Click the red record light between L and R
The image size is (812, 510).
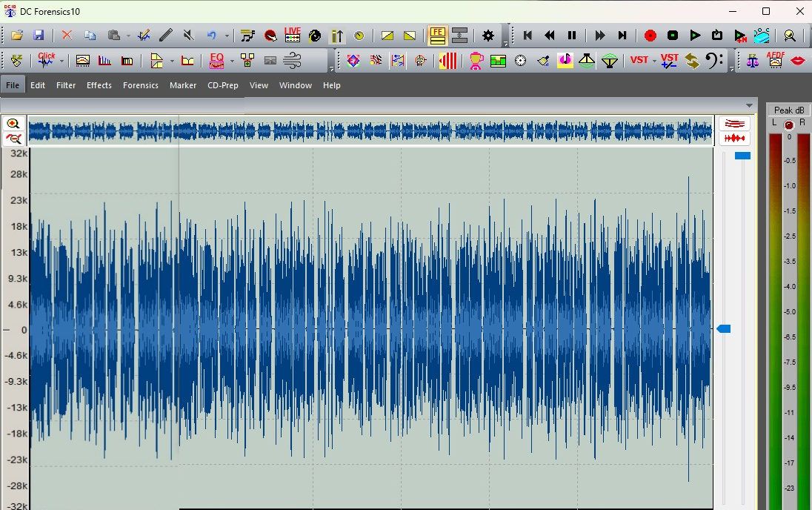tap(789, 125)
